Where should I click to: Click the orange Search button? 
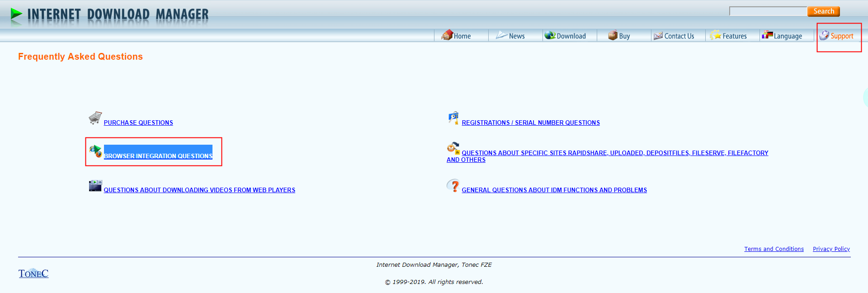click(x=824, y=11)
